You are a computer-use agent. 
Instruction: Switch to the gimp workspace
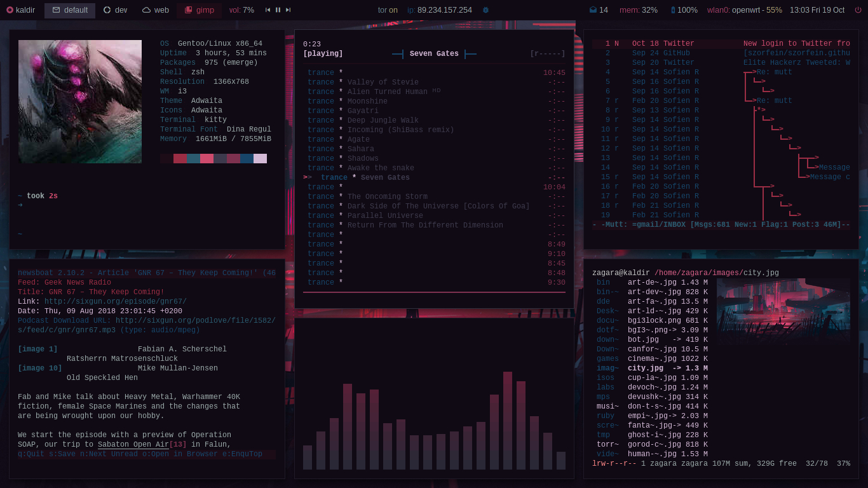(x=200, y=10)
